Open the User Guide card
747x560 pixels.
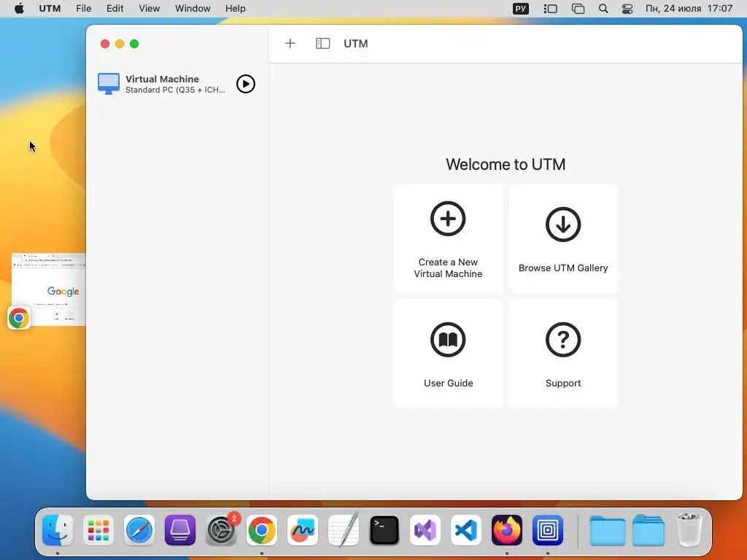[449, 354]
